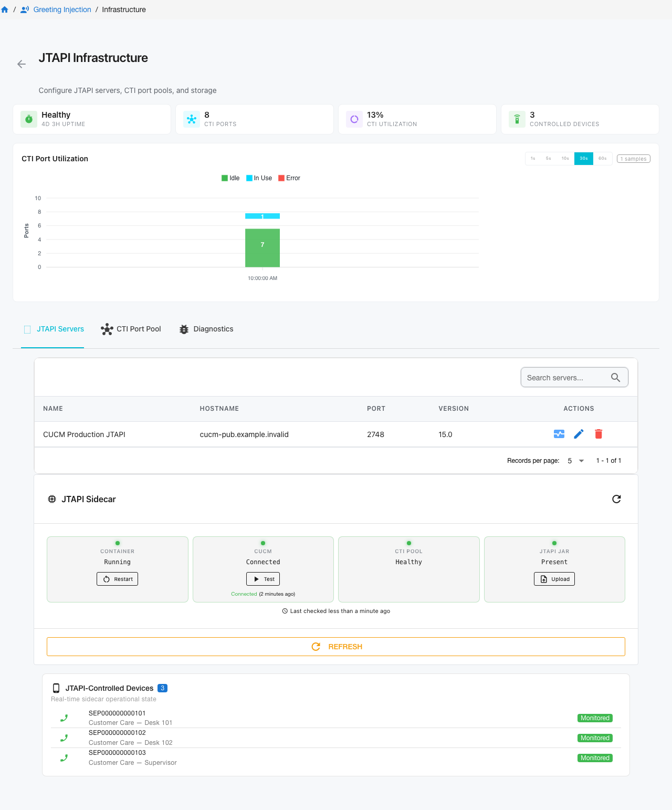Edit the CUCM Production JTAPI server

pos(579,434)
